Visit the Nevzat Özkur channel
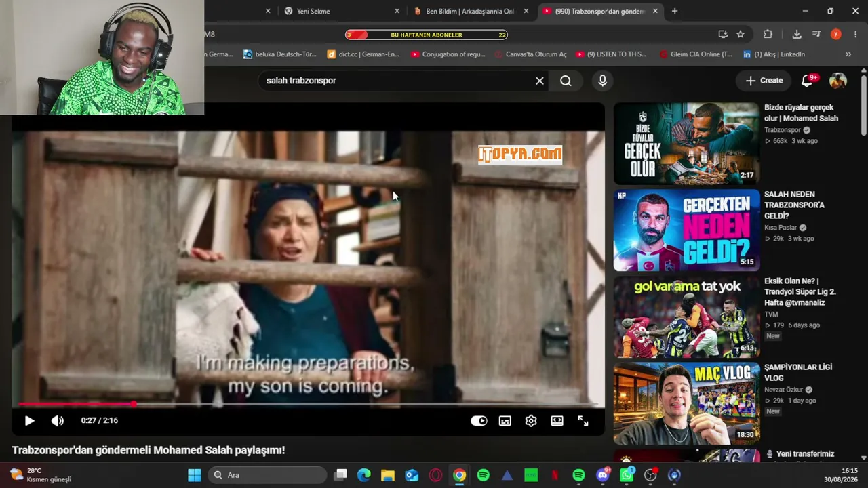This screenshot has height=488, width=868. [783, 390]
